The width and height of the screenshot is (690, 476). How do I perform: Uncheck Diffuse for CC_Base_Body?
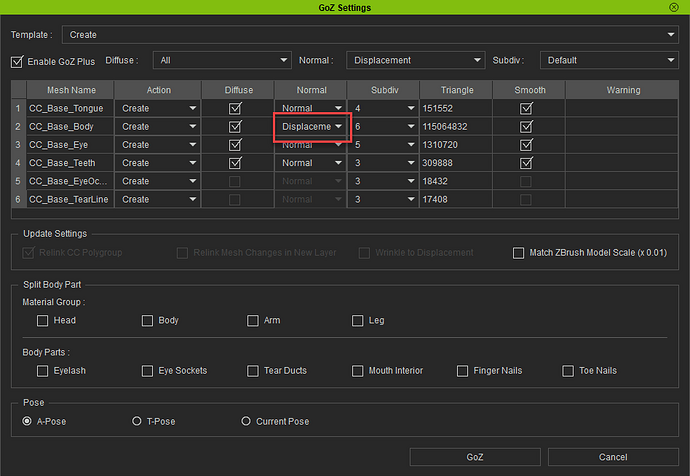[235, 127]
